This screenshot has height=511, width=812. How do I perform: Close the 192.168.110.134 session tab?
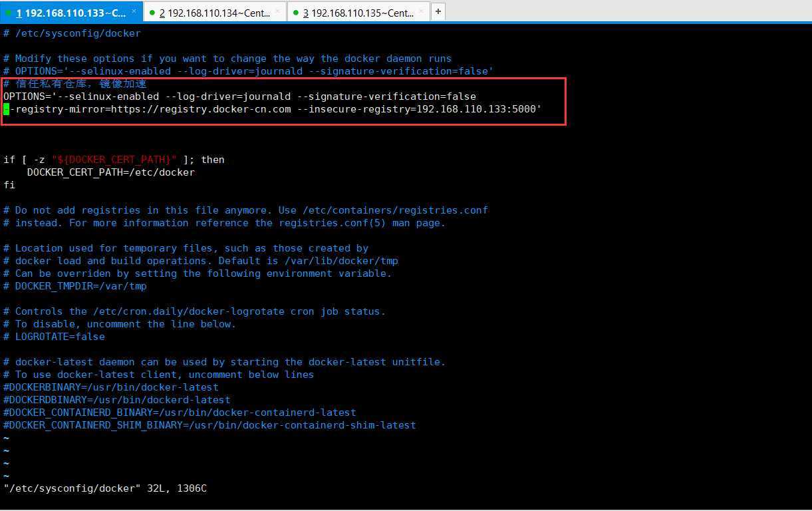tap(278, 12)
